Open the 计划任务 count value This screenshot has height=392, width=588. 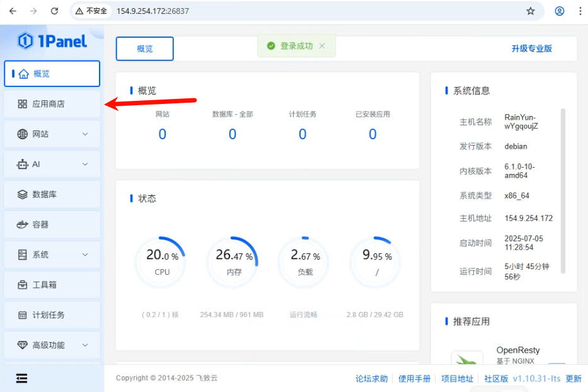(x=303, y=134)
